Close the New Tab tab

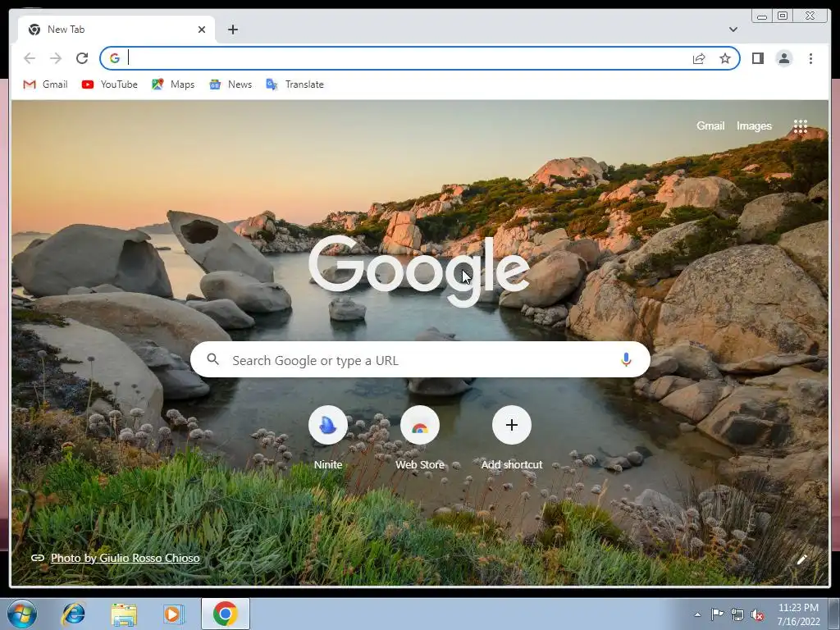click(202, 30)
